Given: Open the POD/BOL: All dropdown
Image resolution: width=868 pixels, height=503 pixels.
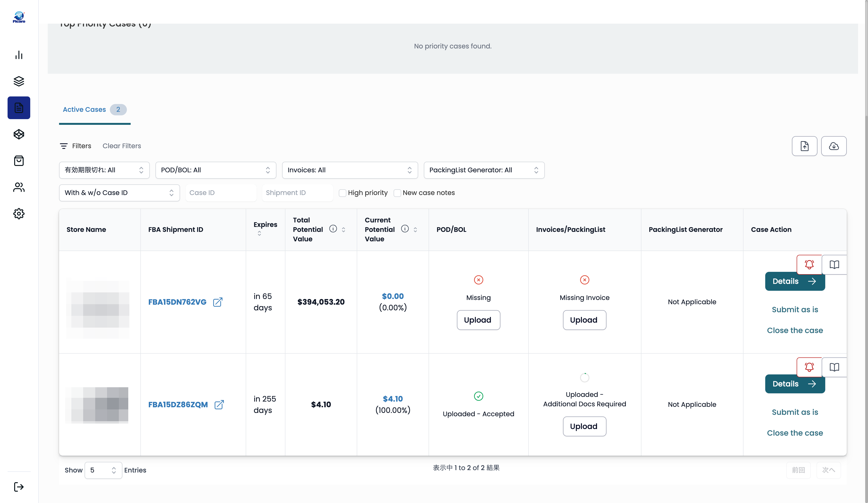Looking at the screenshot, I should coord(216,170).
